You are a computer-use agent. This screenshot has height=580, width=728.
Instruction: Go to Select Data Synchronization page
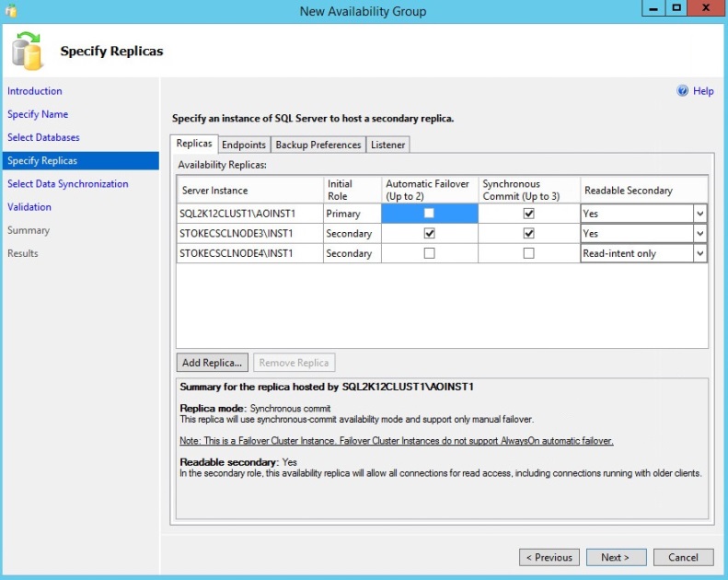click(67, 184)
